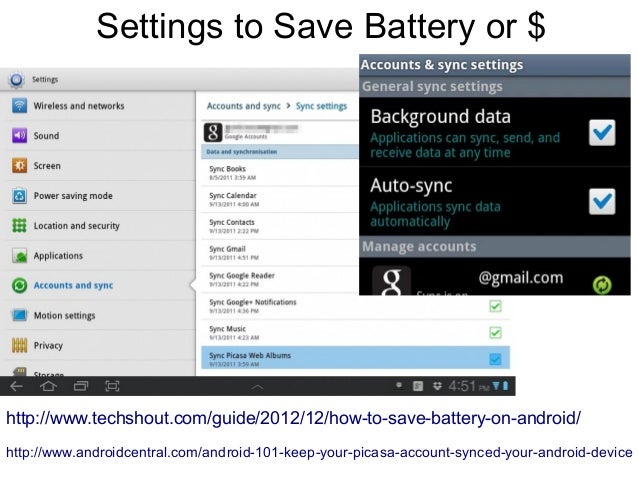Select Sync Calendar row
Image resolution: width=638 pixels, height=479 pixels.
pyautogui.click(x=280, y=199)
